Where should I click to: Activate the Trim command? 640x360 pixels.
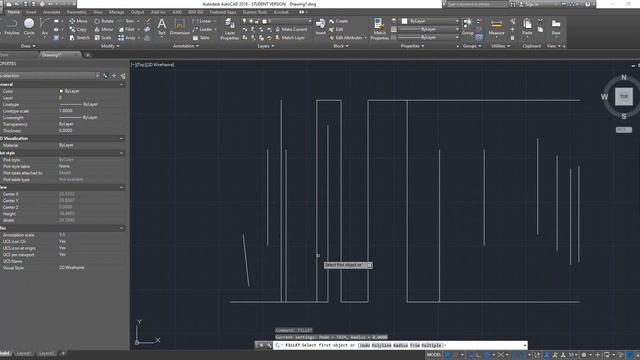[x=127, y=21]
